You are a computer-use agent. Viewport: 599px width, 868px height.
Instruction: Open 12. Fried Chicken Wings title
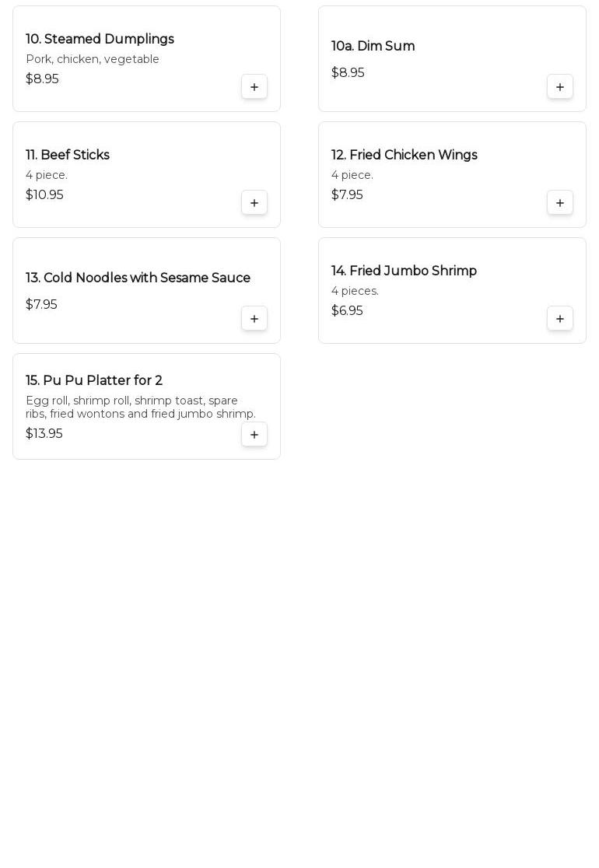coord(404,156)
